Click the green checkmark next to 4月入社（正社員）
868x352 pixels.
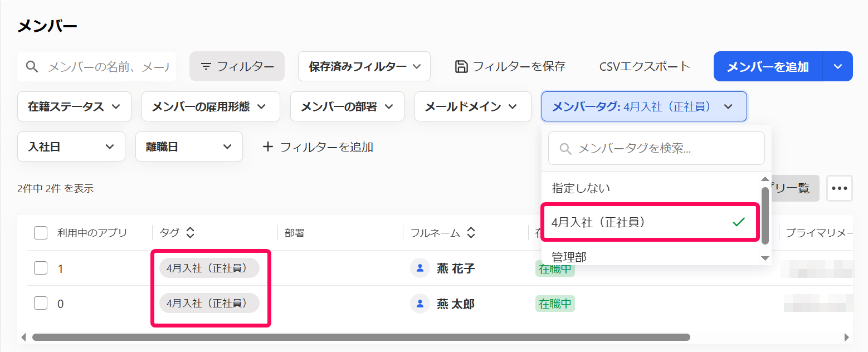tap(739, 222)
